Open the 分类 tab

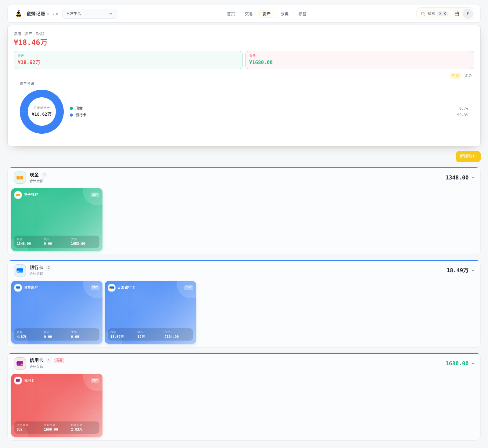pos(285,14)
